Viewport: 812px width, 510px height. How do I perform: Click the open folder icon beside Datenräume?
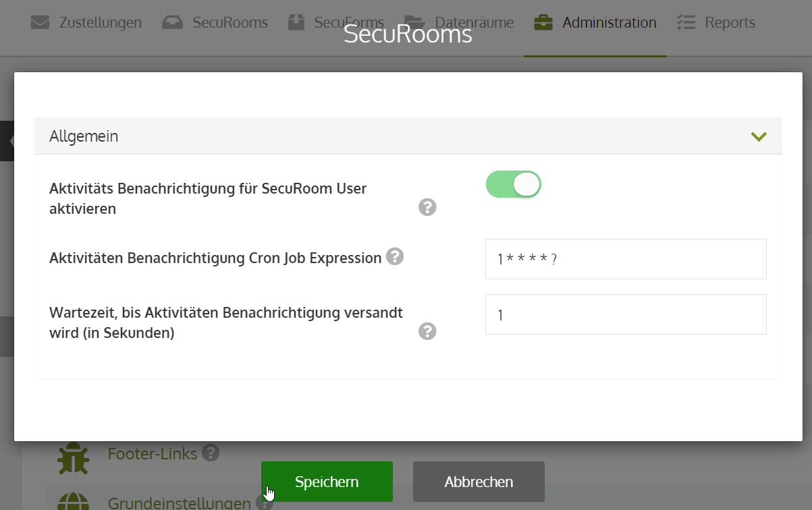(415, 23)
